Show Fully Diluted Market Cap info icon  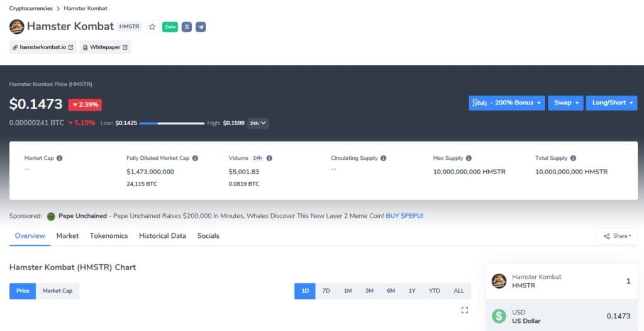tap(195, 158)
